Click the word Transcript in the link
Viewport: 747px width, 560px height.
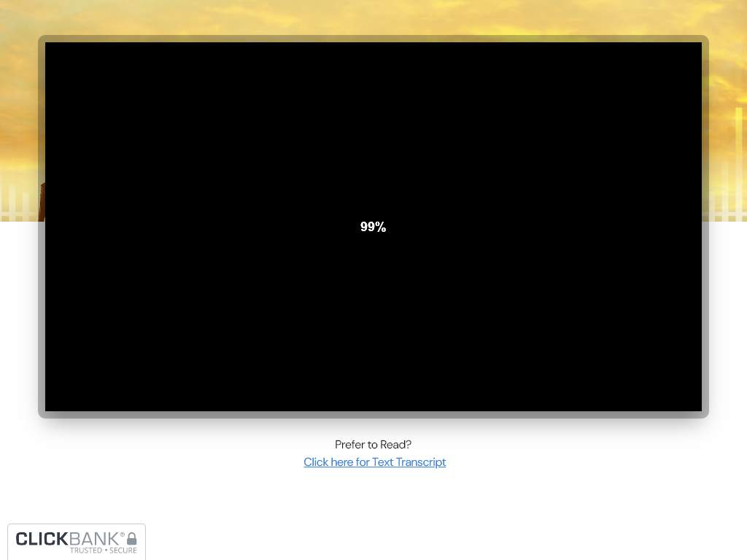click(419, 462)
